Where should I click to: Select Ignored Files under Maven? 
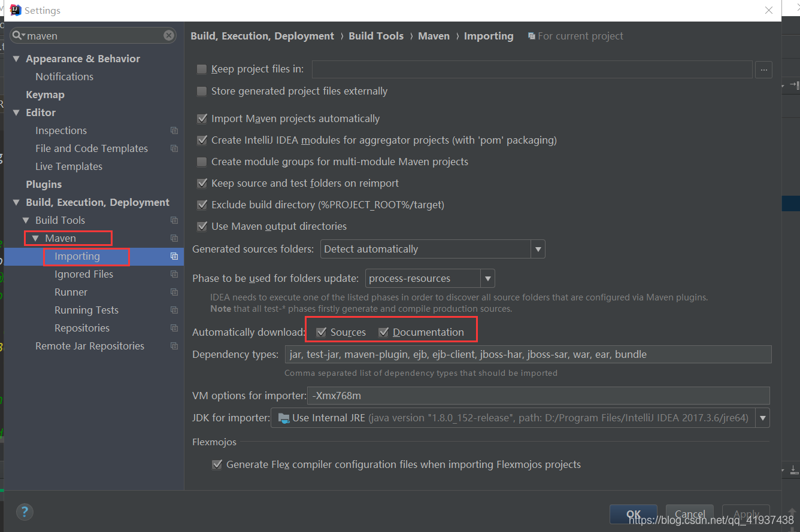click(x=84, y=274)
